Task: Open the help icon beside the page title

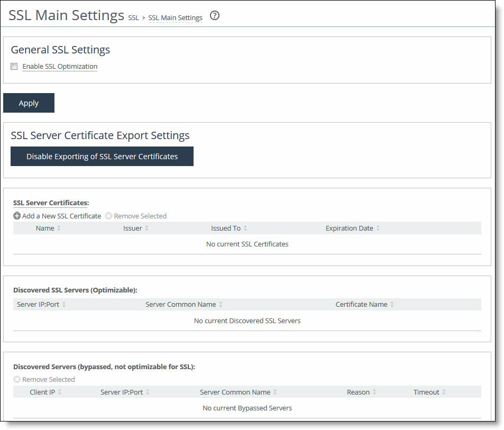Action: pos(214,16)
